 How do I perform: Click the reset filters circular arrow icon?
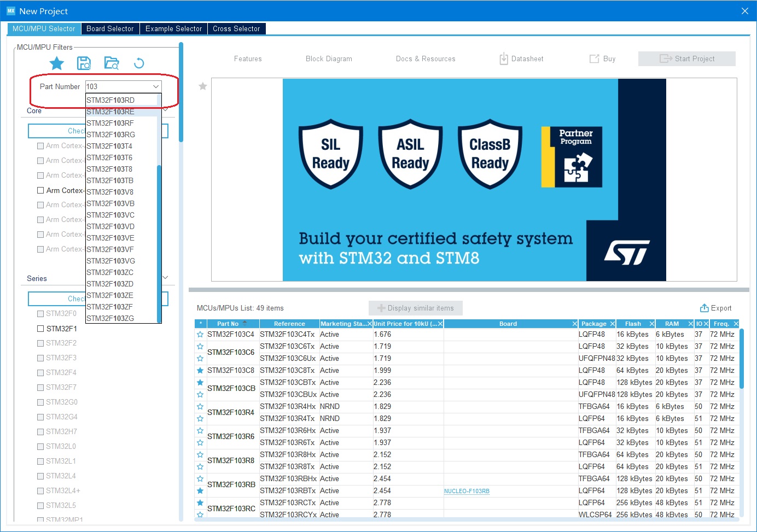139,63
